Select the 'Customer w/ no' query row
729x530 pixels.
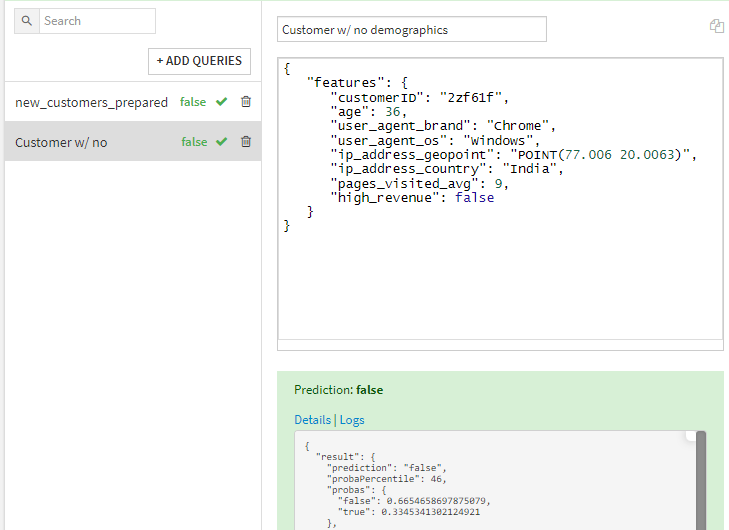pos(133,142)
